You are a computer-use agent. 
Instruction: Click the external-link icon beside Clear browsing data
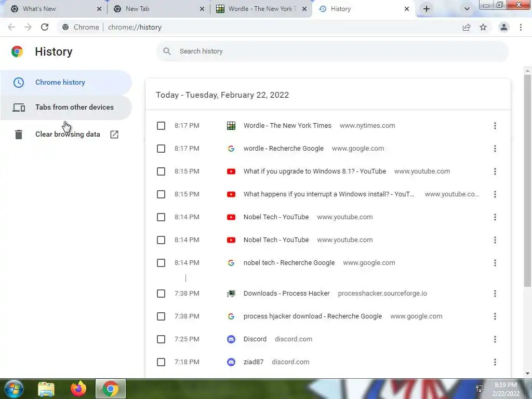(x=114, y=135)
